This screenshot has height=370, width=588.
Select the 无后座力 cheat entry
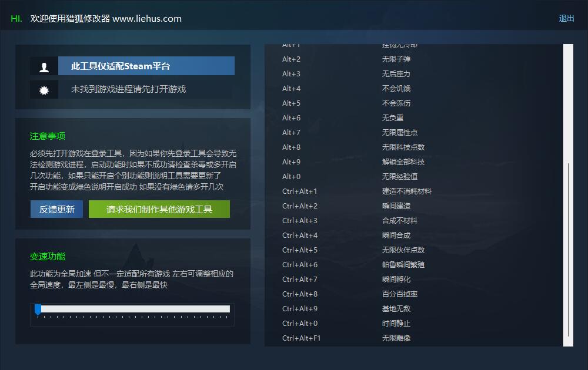(396, 74)
